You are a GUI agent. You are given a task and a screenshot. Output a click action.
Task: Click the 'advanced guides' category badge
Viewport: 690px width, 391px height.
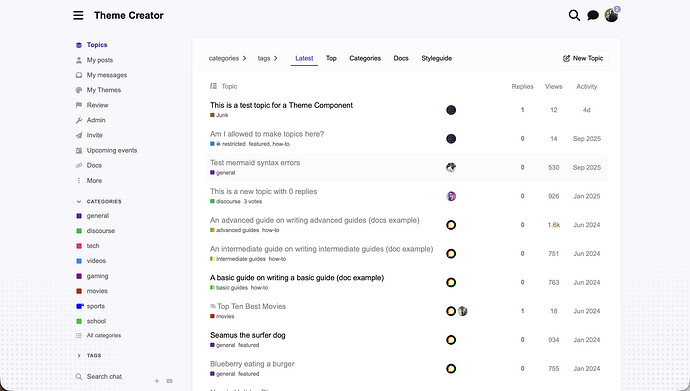(x=235, y=230)
